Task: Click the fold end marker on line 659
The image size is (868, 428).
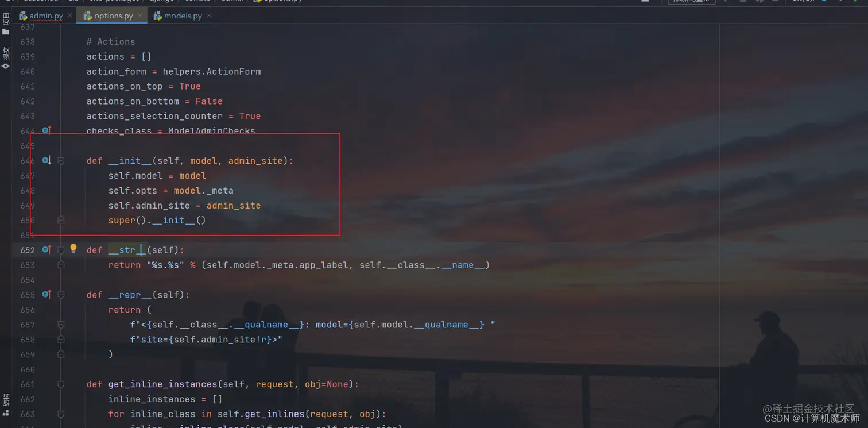Action: [x=61, y=354]
